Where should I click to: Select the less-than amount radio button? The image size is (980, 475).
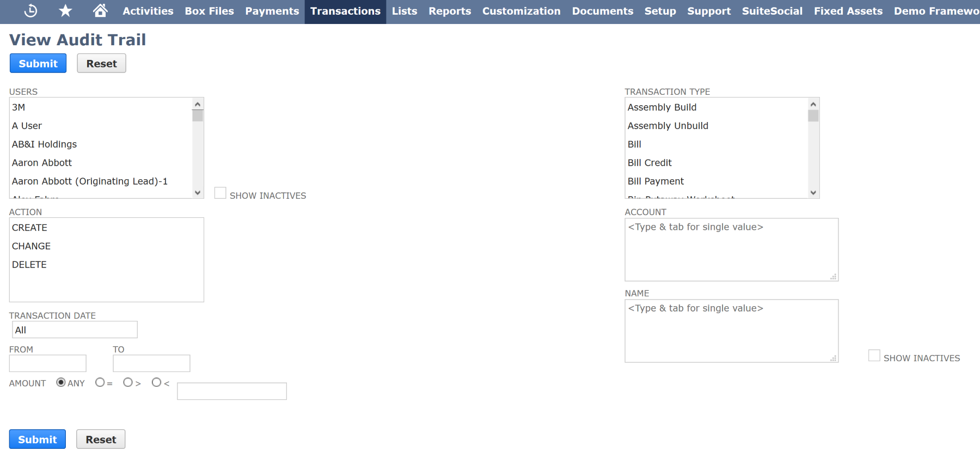point(156,382)
